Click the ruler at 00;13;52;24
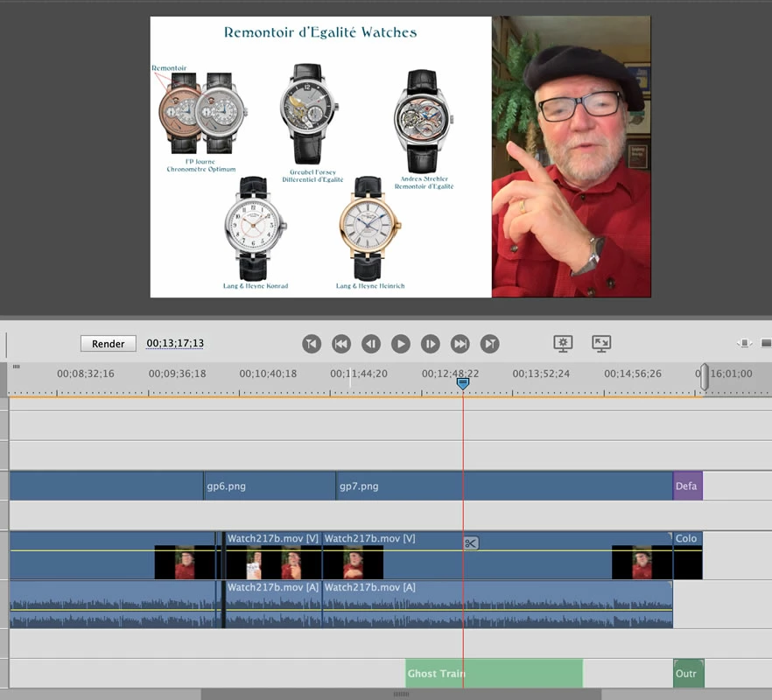Image resolution: width=772 pixels, height=700 pixels. [x=541, y=374]
